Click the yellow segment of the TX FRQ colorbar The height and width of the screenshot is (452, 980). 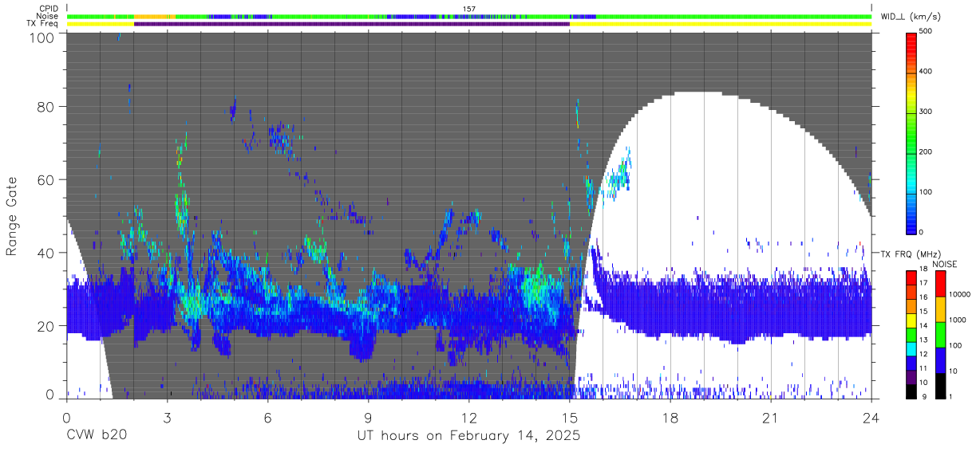point(911,320)
